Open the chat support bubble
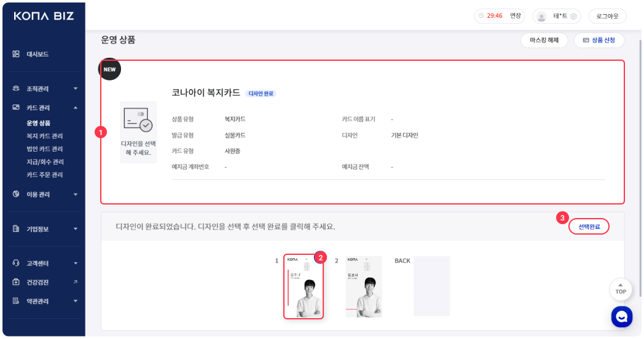 point(621,316)
